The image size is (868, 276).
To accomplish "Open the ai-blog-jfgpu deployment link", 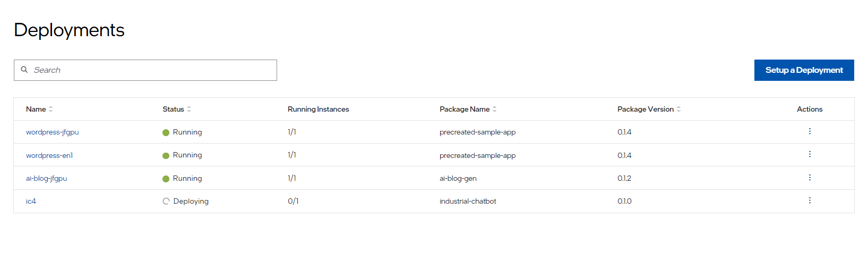I will coord(46,178).
